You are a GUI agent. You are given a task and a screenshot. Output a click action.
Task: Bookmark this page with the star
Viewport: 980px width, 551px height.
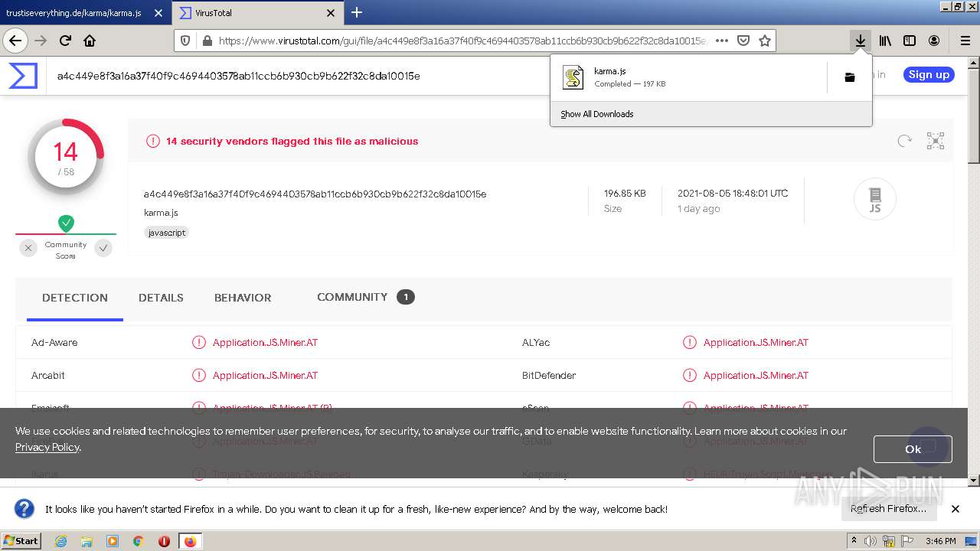tap(764, 41)
